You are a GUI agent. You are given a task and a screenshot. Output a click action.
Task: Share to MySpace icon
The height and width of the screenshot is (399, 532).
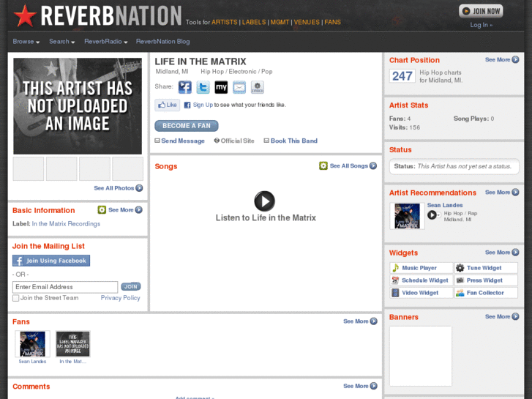click(221, 87)
